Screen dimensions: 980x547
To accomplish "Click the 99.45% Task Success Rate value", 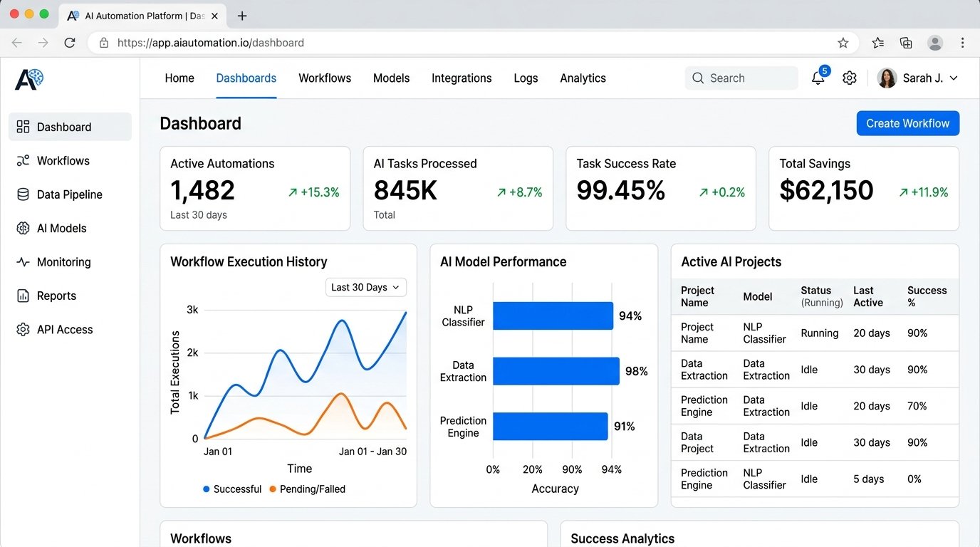I will click(x=621, y=190).
